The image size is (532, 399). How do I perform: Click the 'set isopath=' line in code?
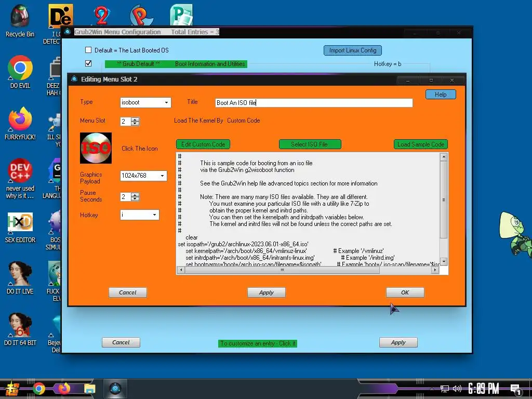243,244
